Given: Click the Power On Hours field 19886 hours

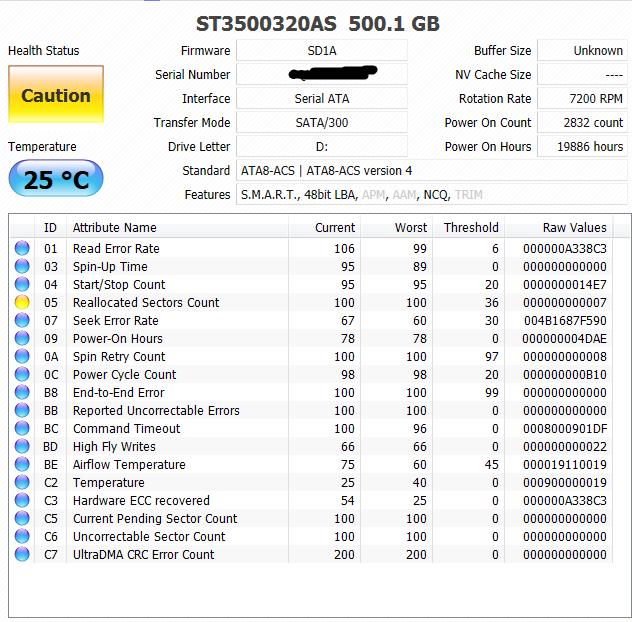Looking at the screenshot, I should (x=582, y=146).
